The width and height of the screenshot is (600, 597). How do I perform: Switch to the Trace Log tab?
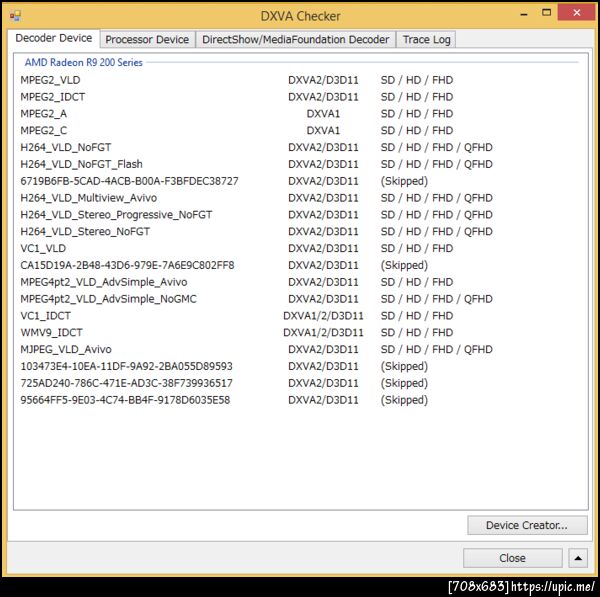pyautogui.click(x=426, y=39)
